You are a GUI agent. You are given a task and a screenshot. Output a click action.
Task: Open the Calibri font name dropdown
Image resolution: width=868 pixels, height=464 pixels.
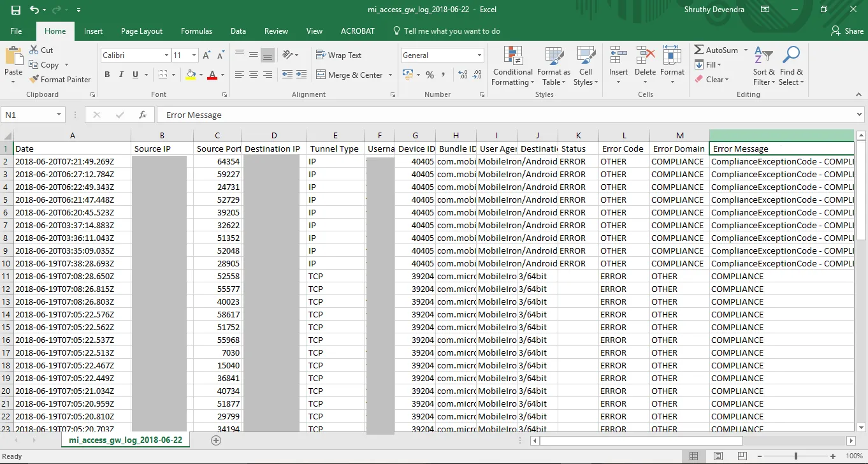tap(166, 55)
